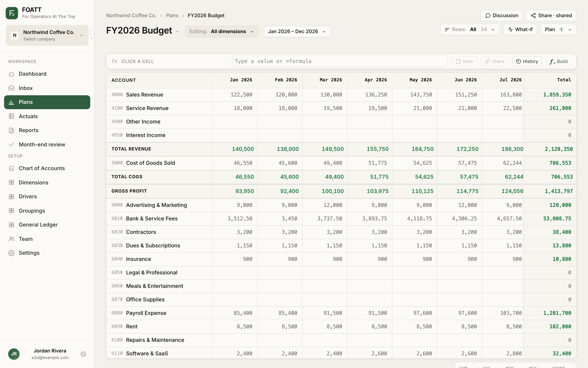Click the Reports document icon
Viewport: 588px width, 368px height.
11,130
